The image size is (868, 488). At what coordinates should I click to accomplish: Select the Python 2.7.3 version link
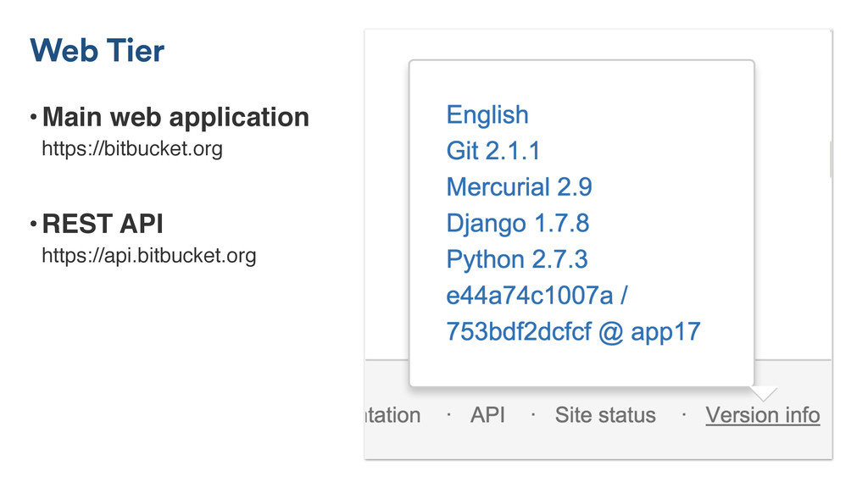[516, 259]
